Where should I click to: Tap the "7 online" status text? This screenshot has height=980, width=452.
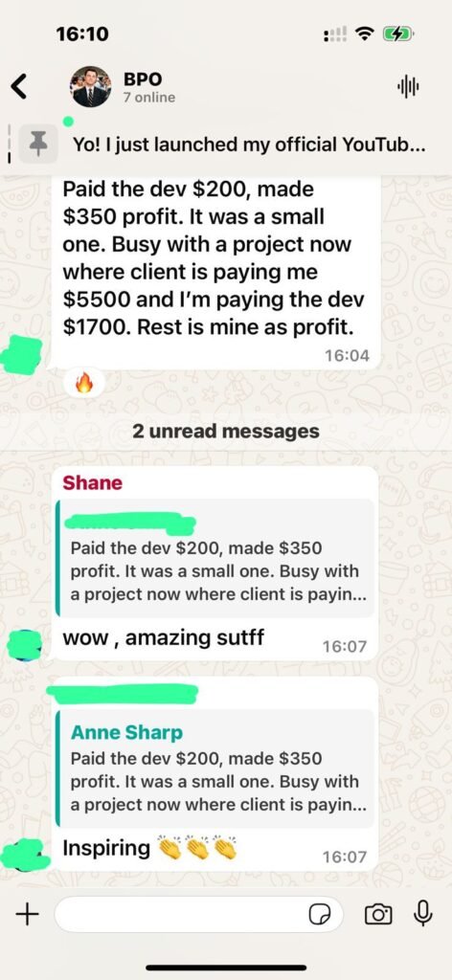tap(148, 98)
